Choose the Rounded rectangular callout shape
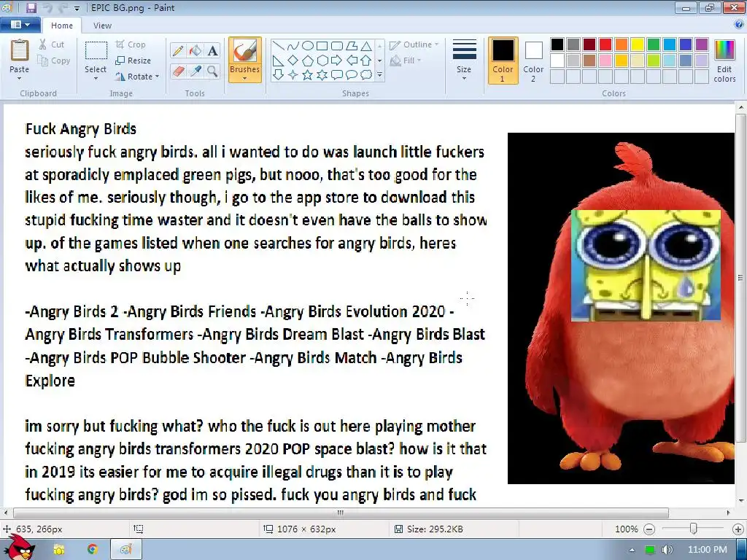Screen dimensions: 747x560 click(337, 75)
